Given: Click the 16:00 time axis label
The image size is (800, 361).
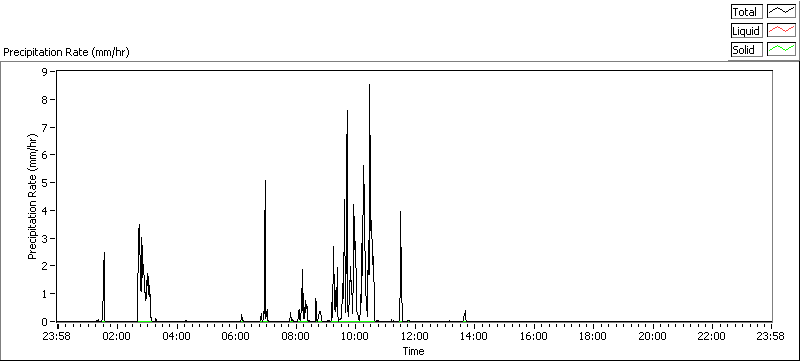Looking at the screenshot, I should click(x=534, y=337).
